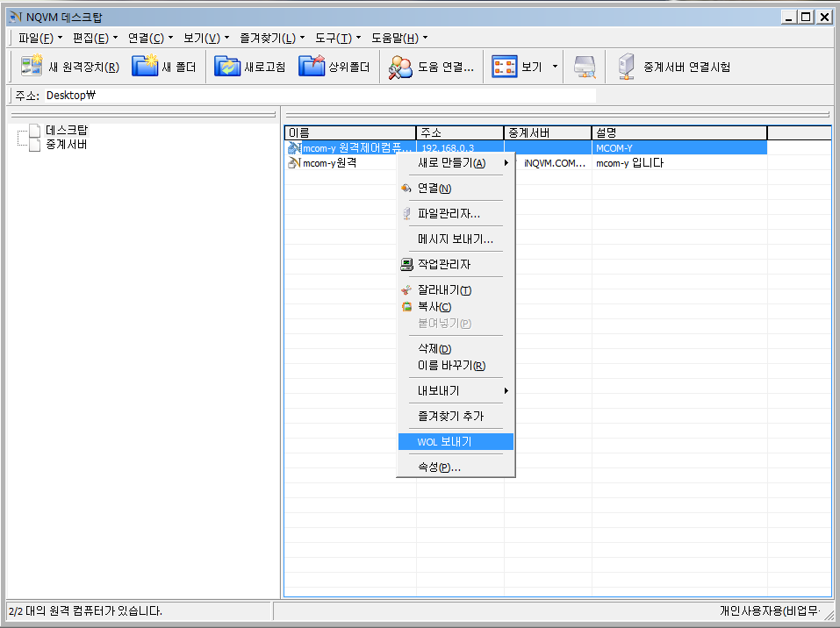
Task: Click the 잘라내기 scissors icon
Action: tap(406, 290)
